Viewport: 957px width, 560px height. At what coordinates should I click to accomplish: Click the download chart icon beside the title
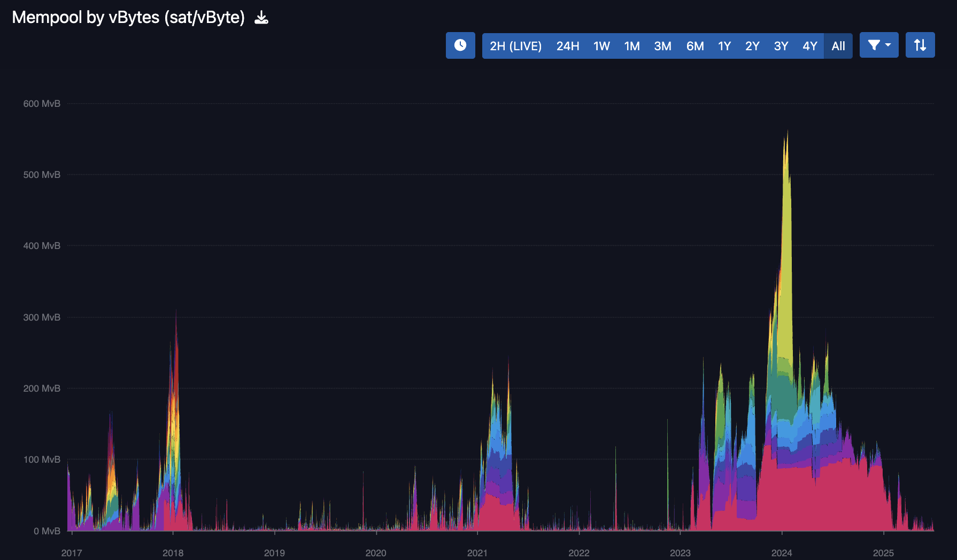(261, 17)
